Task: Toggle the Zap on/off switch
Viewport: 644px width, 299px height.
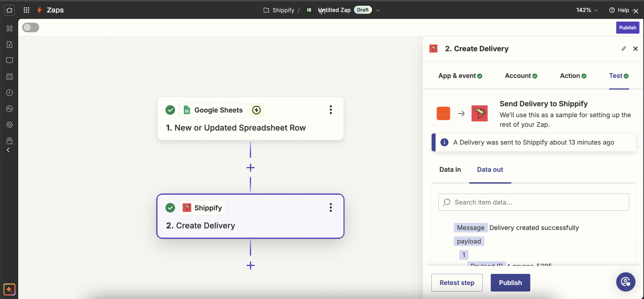Action: tap(30, 27)
